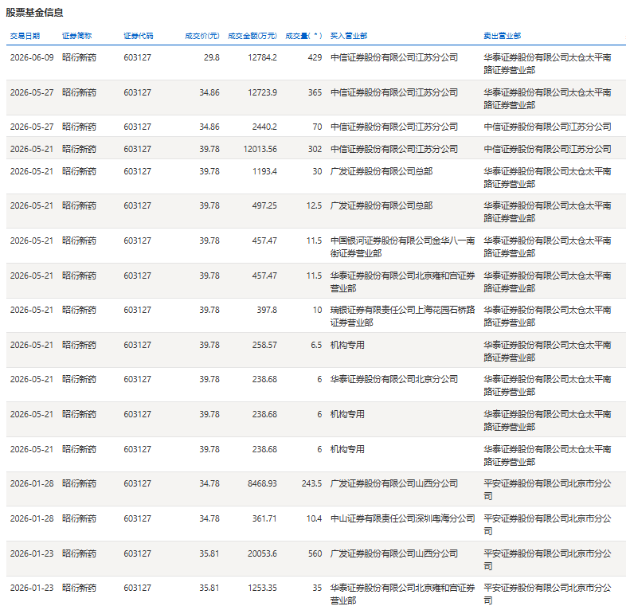Select 广发证券股份有限公司山西分公司 in 20053.6 row
This screenshot has height=610, width=626.
(x=394, y=554)
